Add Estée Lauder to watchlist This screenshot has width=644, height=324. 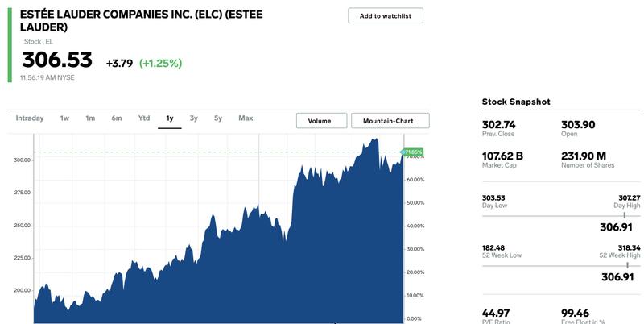click(386, 15)
